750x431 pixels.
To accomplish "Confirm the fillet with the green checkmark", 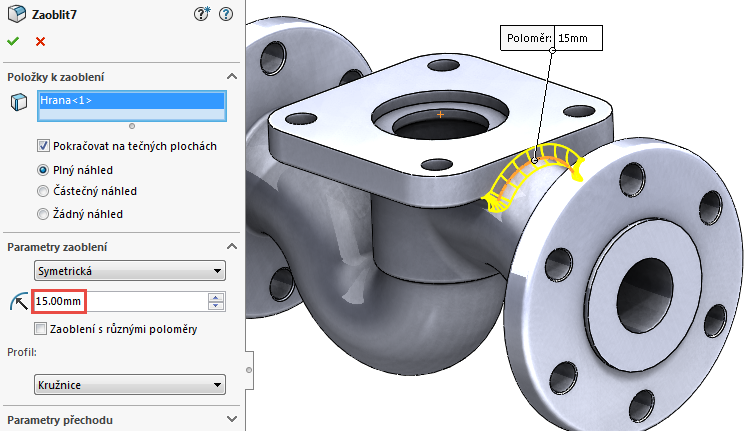I will point(13,42).
